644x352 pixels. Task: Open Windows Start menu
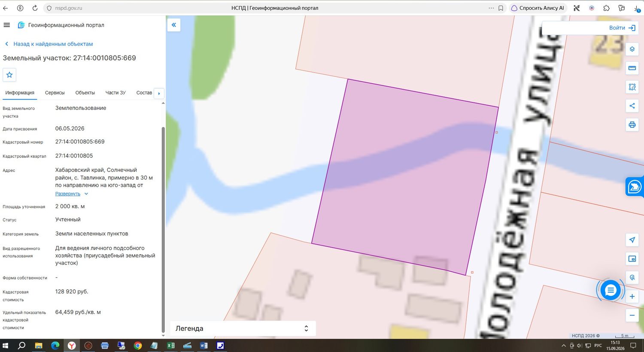point(6,346)
